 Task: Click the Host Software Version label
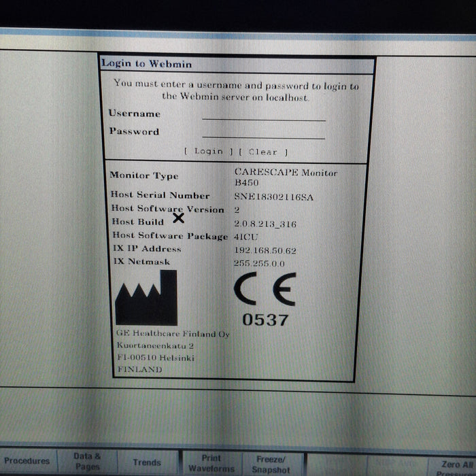[167, 209]
